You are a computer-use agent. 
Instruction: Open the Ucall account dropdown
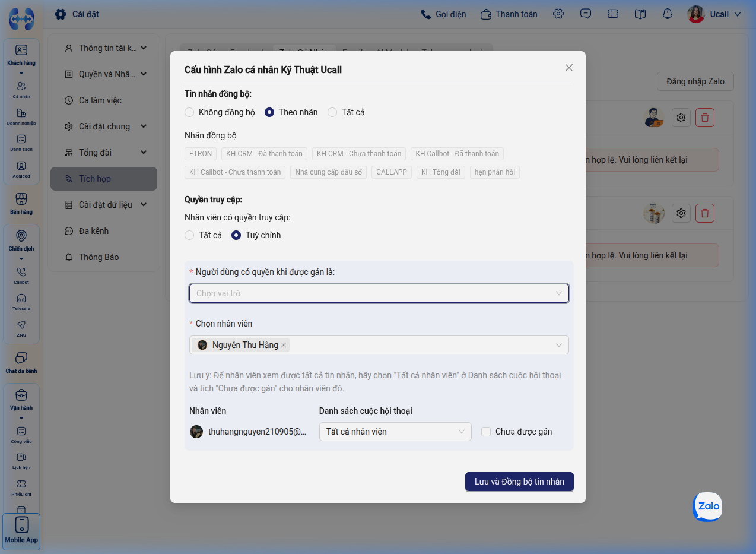715,14
